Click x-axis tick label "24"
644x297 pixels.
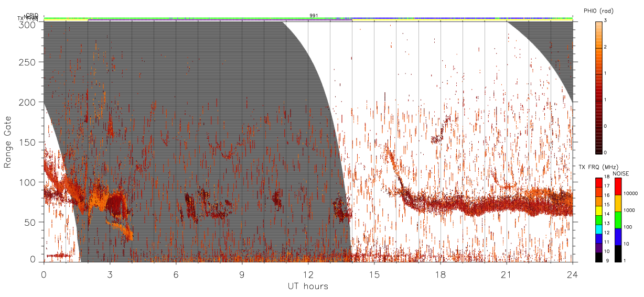(572, 274)
